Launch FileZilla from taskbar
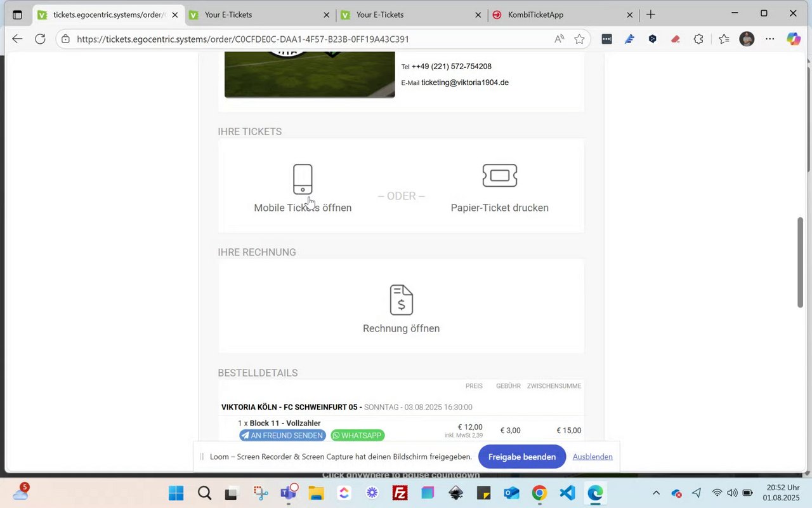Screen dimensions: 812x508 pos(400,493)
